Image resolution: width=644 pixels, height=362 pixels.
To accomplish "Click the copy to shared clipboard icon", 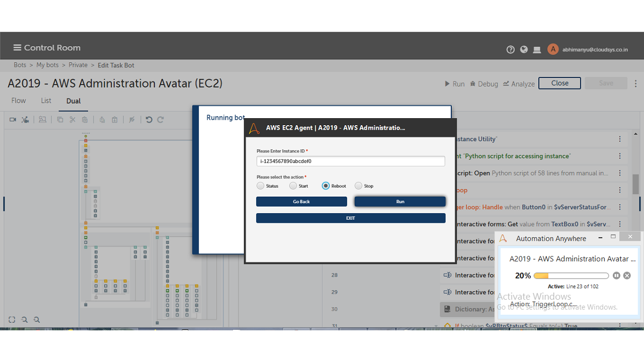I will (x=102, y=120).
